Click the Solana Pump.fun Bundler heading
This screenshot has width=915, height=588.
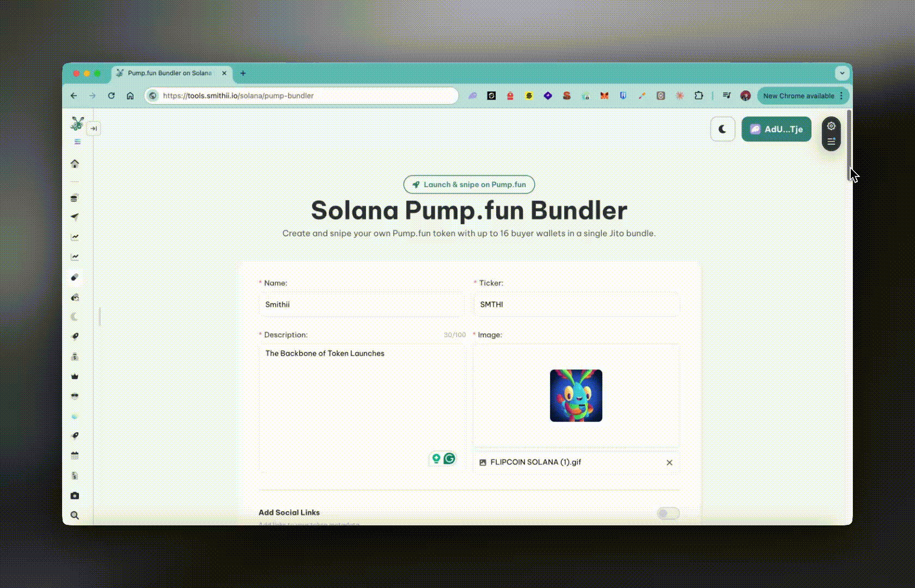coord(469,211)
